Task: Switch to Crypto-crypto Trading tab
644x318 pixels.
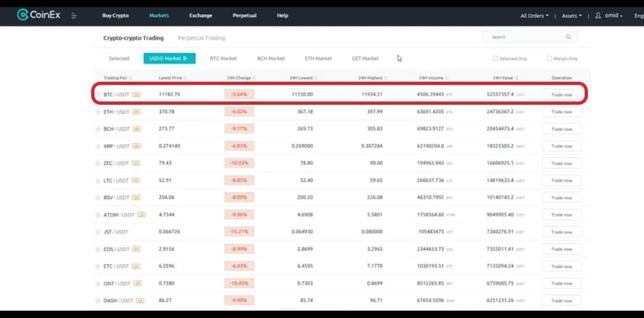Action: 133,38
